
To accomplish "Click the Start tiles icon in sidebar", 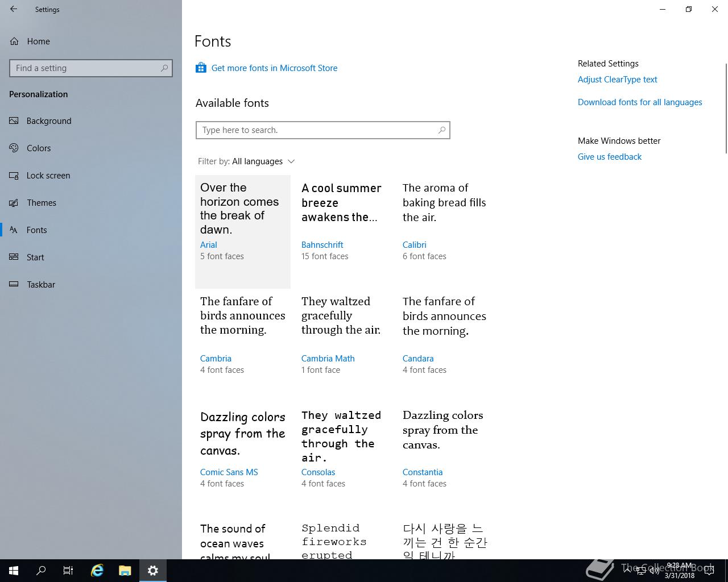I will tap(14, 257).
